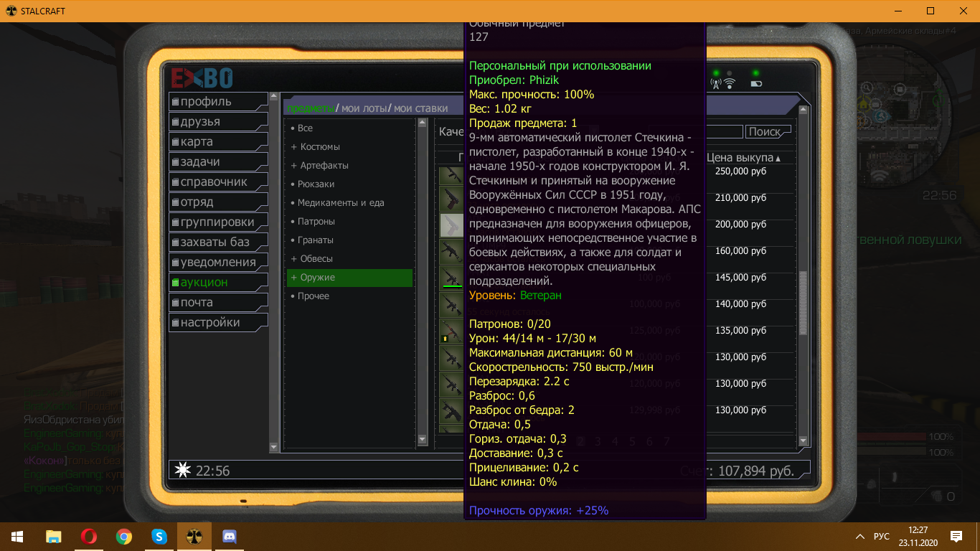
Task: Click side menu scrollbar up arrow
Action: (273, 96)
